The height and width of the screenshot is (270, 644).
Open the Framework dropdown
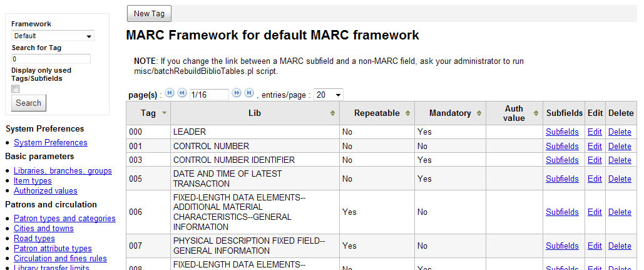click(x=53, y=36)
